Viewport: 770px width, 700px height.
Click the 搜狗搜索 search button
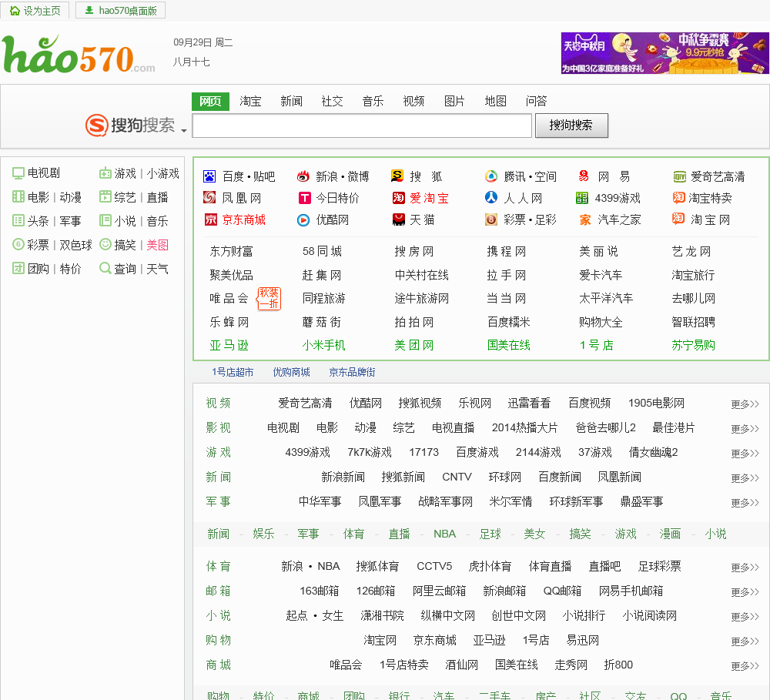click(571, 126)
